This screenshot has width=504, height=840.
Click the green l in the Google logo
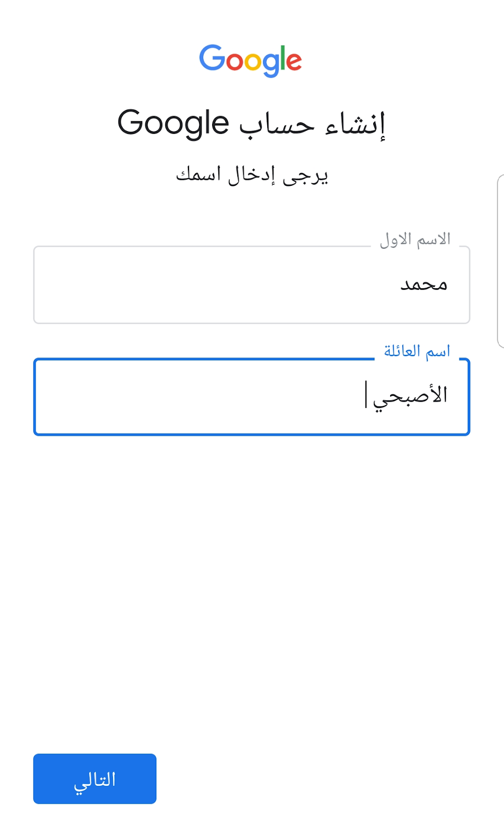click(x=283, y=58)
